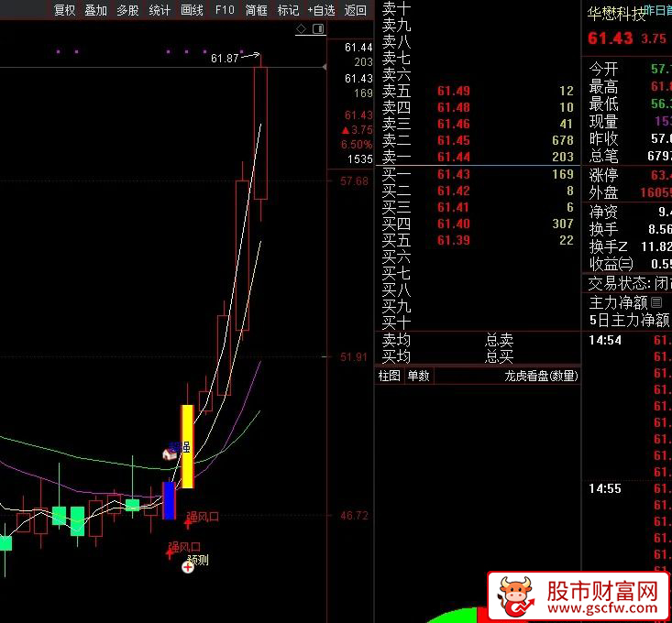This screenshot has width=672, height=623.
Task: Open 龙虎看盘(数量) panel
Action: pyautogui.click(x=541, y=376)
